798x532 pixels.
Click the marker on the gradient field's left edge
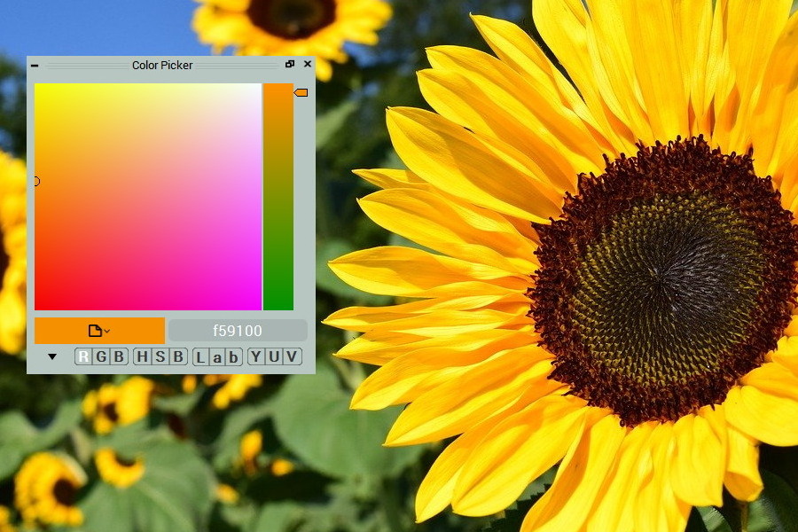36,181
